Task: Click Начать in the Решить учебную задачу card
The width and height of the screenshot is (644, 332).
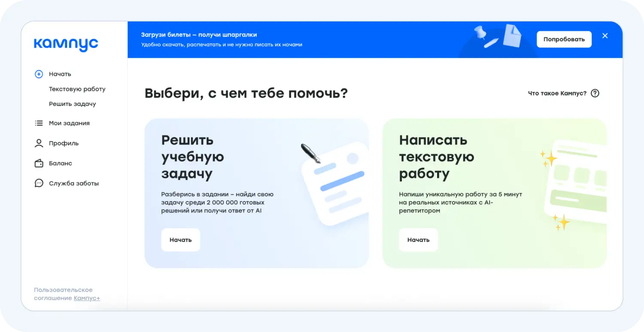Action: point(181,240)
